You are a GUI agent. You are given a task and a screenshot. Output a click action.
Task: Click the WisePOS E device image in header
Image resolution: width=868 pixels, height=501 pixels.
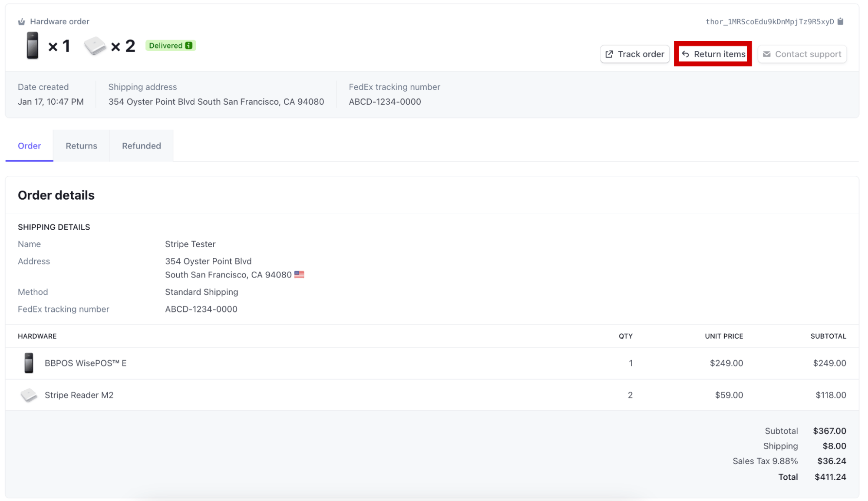33,45
